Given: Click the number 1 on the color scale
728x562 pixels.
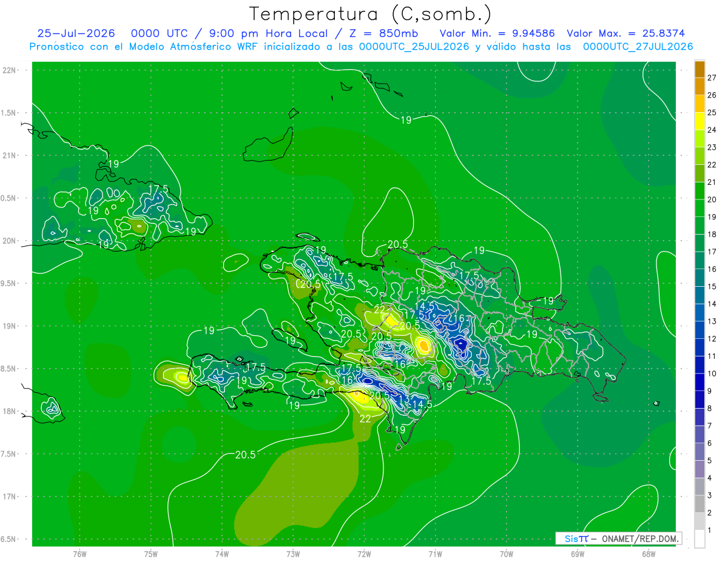Looking at the screenshot, I should pyautogui.click(x=709, y=531).
